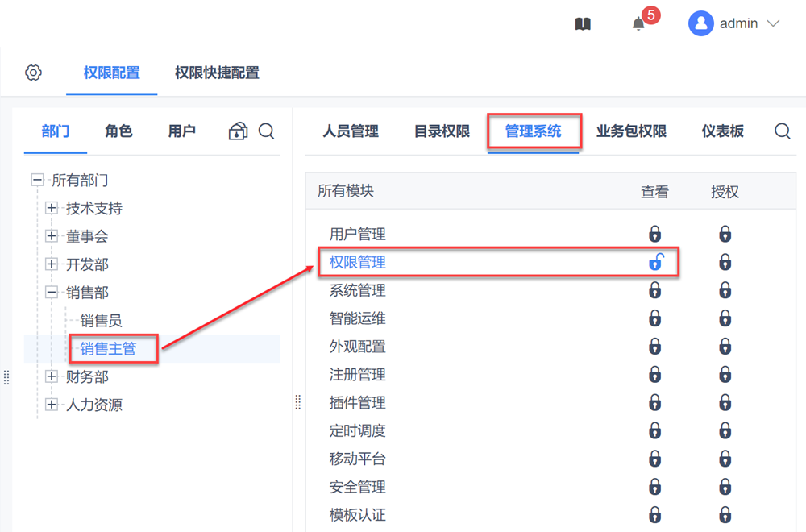Click the left edge drag handle
The image size is (806, 532).
click(x=6, y=377)
